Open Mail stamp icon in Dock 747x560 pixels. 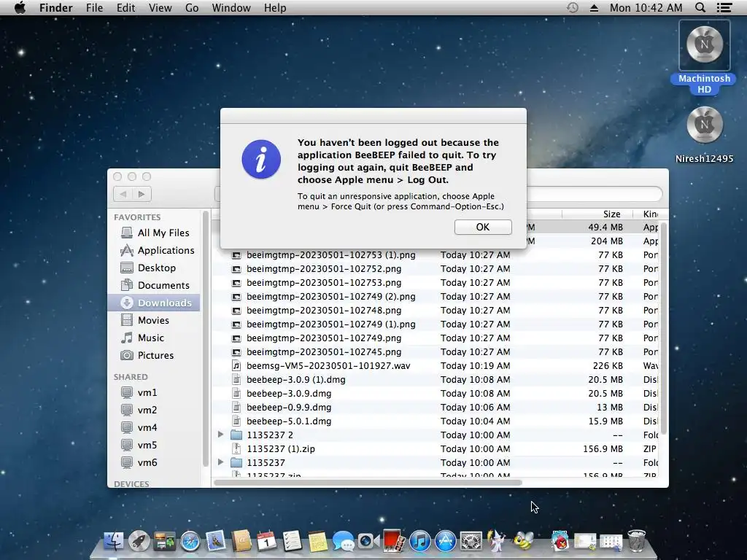tap(216, 541)
